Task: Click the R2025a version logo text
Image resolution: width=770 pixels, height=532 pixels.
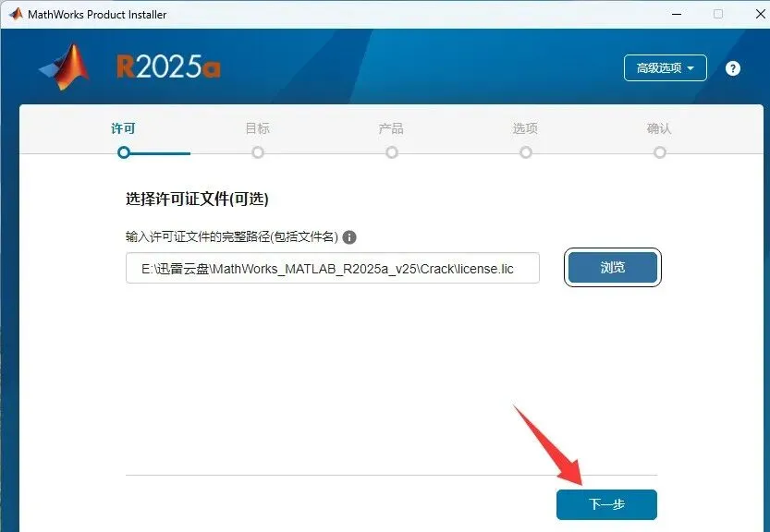Action: pos(168,67)
